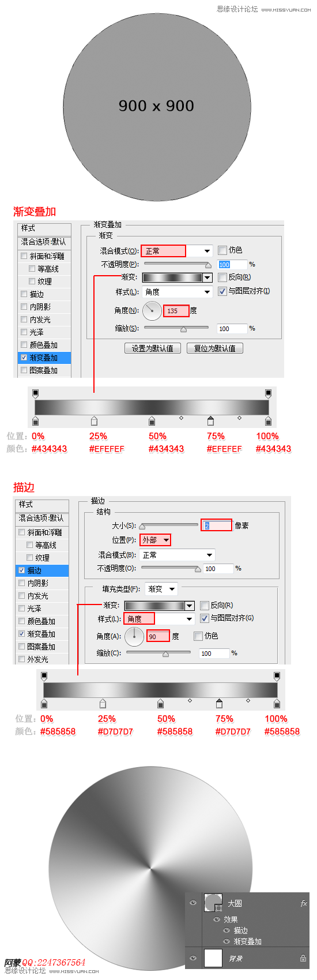Click the fx icon on 大圆 layer

(x=304, y=903)
